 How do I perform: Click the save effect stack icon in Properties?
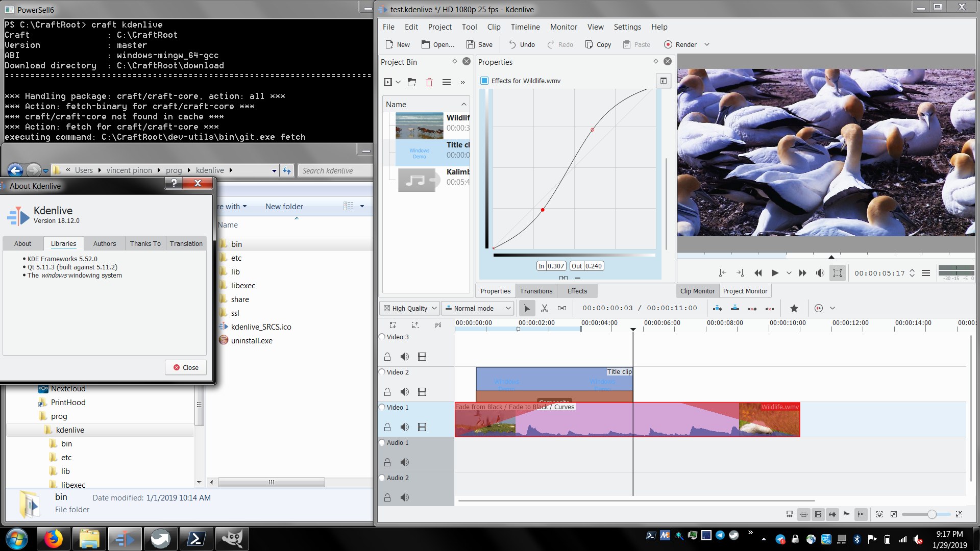click(663, 81)
